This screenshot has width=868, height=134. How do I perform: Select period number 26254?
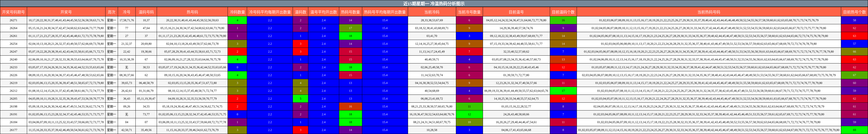(13, 44)
